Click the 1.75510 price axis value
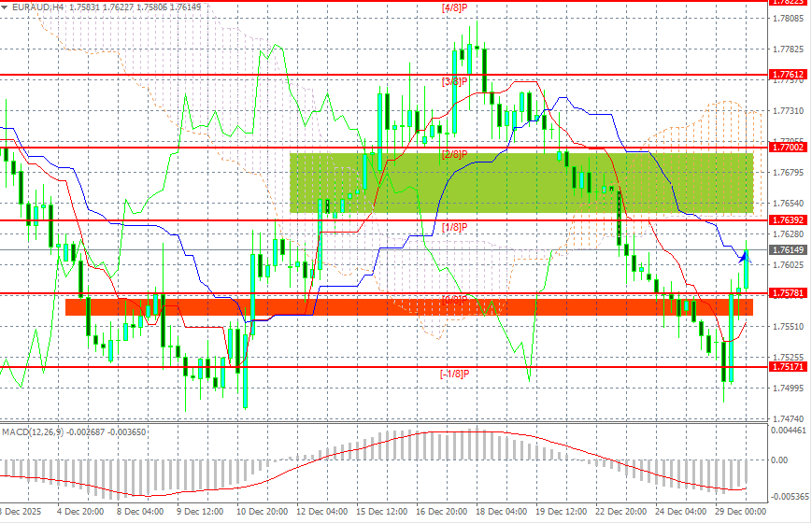Screen dimensions: 812x523 (789, 326)
